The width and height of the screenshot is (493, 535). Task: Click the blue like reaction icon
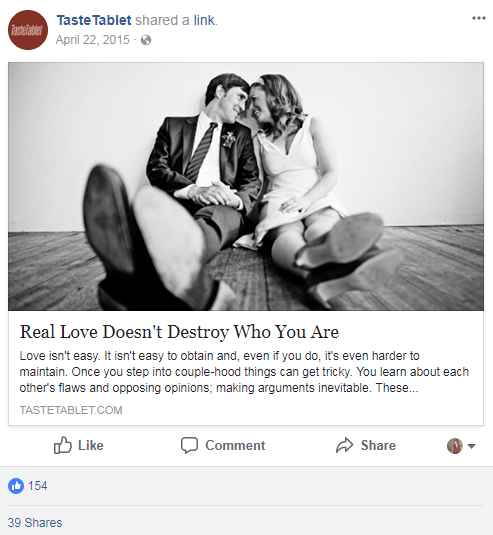pos(16,486)
